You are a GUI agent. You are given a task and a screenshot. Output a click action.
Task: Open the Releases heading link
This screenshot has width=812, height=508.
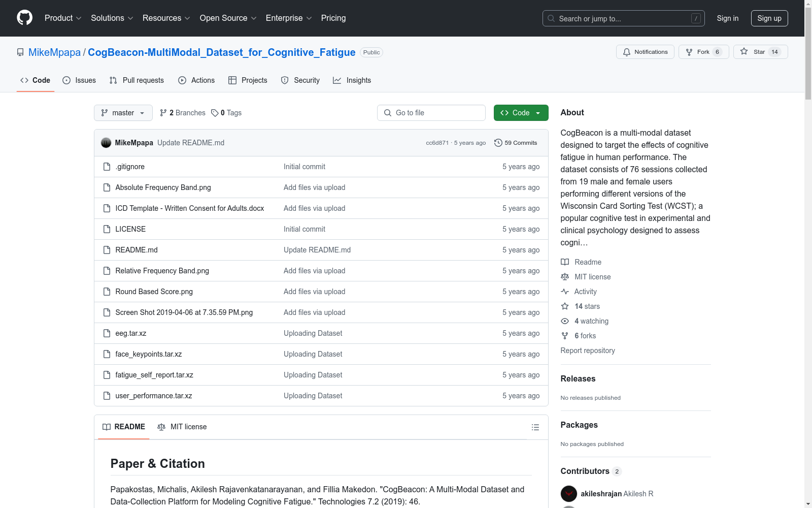click(578, 378)
